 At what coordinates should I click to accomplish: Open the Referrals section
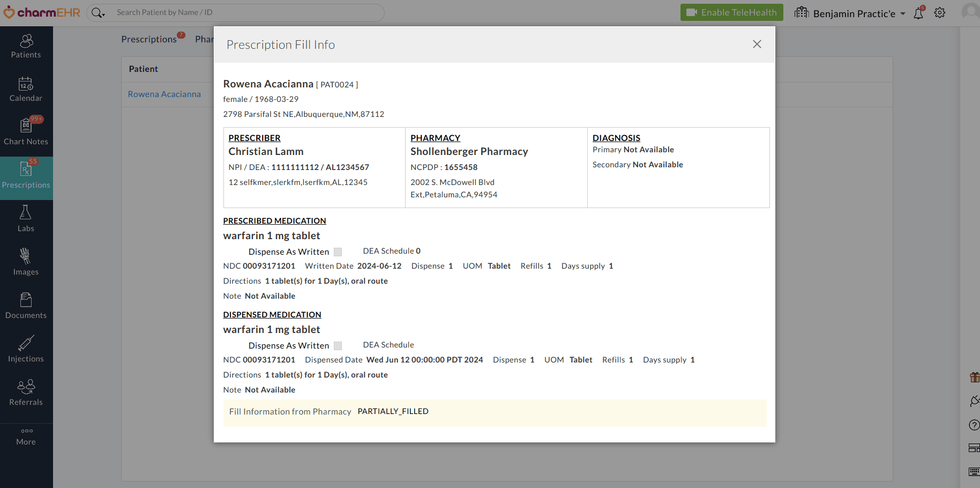click(26, 393)
